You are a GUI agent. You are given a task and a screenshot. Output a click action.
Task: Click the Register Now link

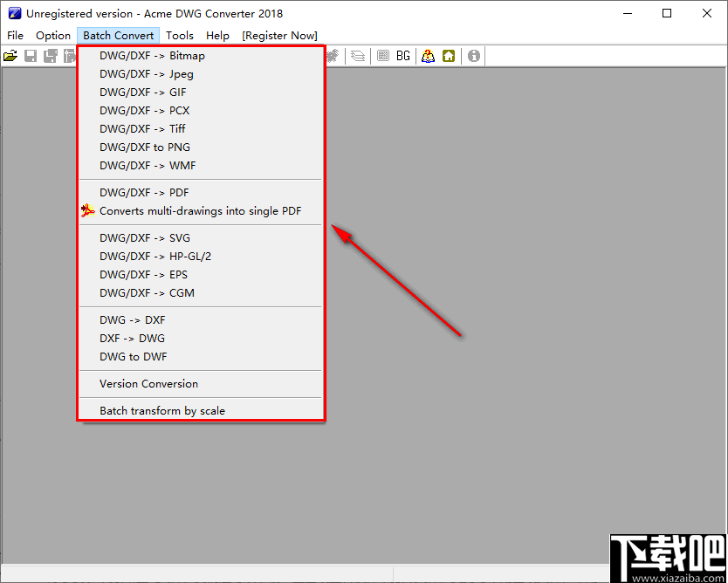point(279,35)
